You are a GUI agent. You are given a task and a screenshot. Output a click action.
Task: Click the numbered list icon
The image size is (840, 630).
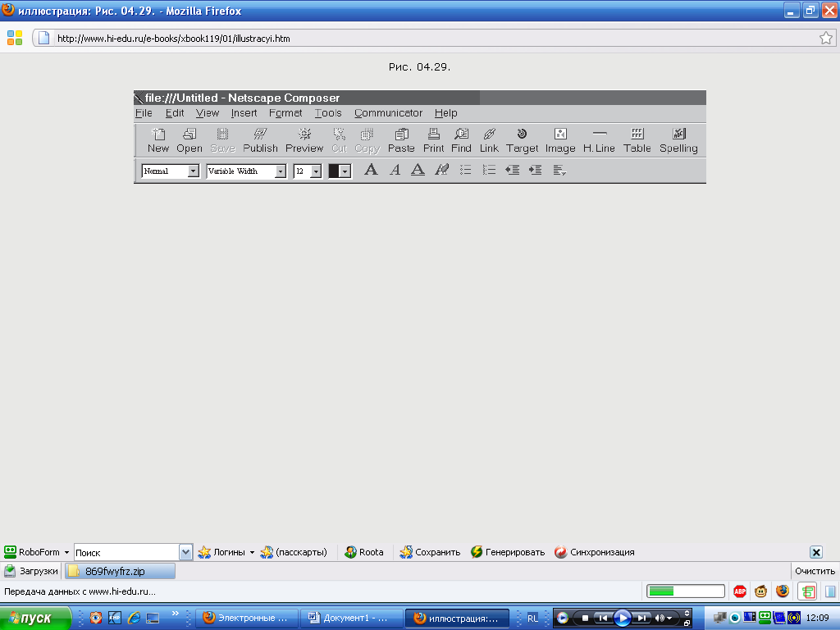click(489, 171)
